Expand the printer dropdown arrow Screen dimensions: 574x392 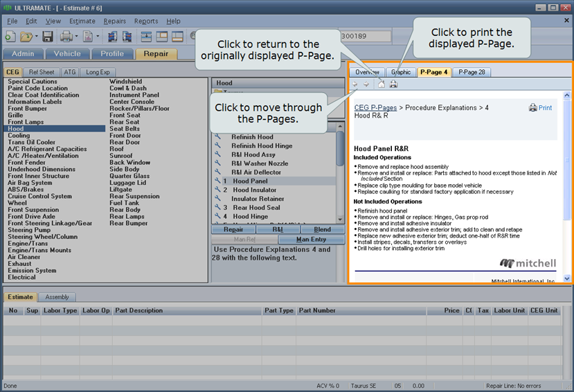click(x=77, y=36)
